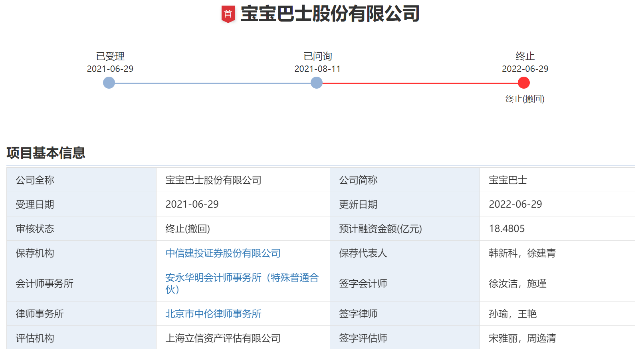The height and width of the screenshot is (349, 644).
Task: Select the signing accountants 徐汝洁，施瑾 cell
Action: tap(517, 284)
